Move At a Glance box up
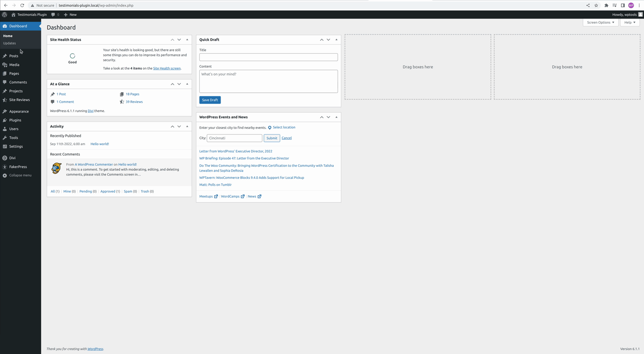This screenshot has height=354, width=644. (x=172, y=84)
